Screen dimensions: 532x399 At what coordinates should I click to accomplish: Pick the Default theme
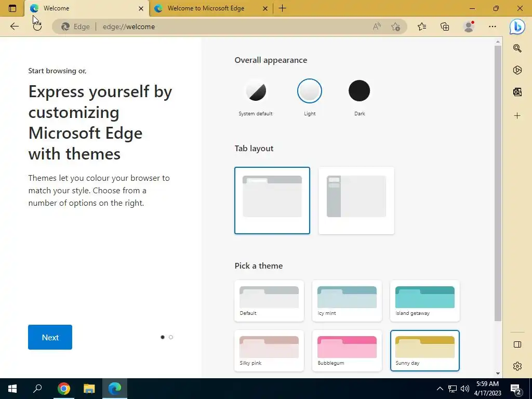[269, 301]
